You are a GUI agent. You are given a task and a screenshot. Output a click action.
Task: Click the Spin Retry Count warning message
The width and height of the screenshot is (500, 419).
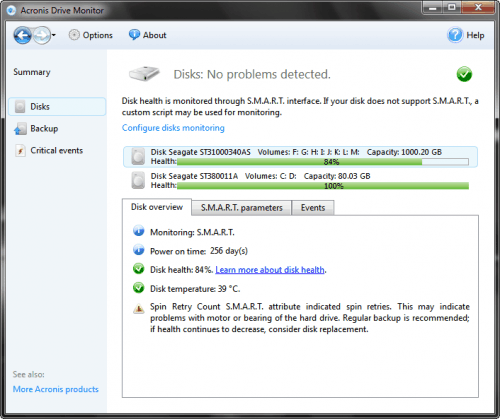point(310,318)
